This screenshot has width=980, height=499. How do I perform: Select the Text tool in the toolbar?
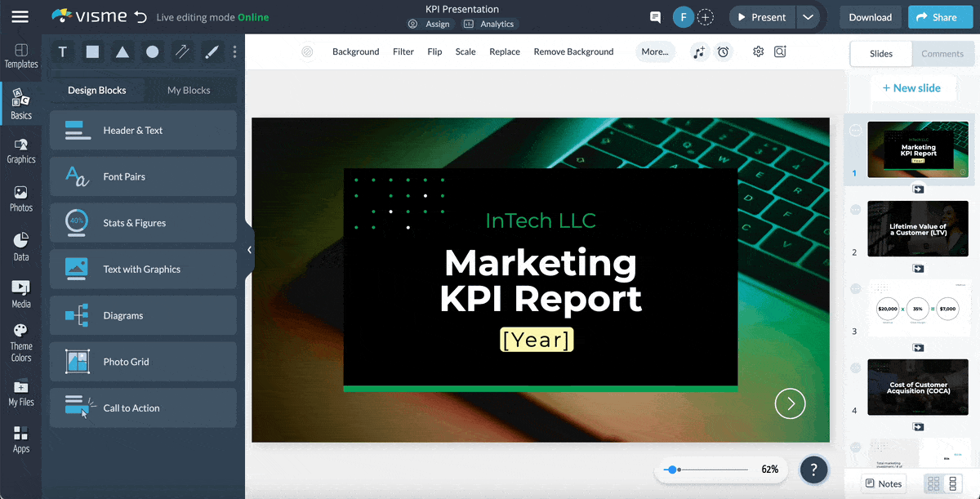tap(62, 51)
